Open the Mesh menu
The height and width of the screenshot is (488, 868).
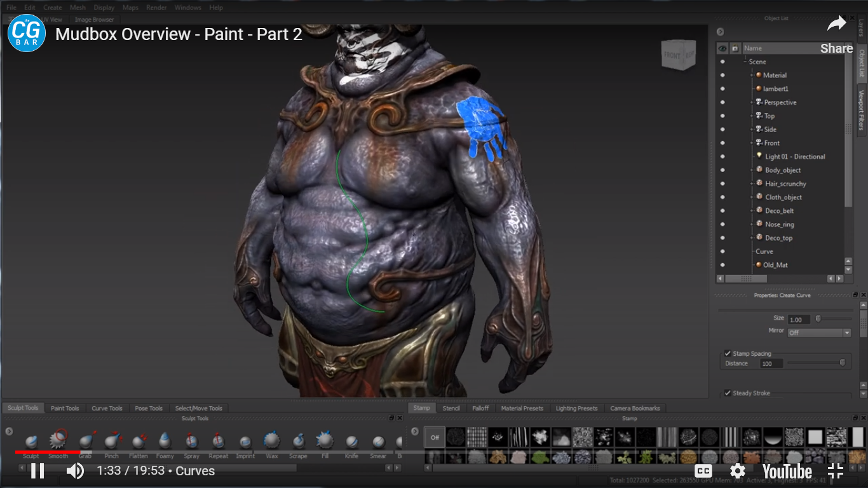78,8
